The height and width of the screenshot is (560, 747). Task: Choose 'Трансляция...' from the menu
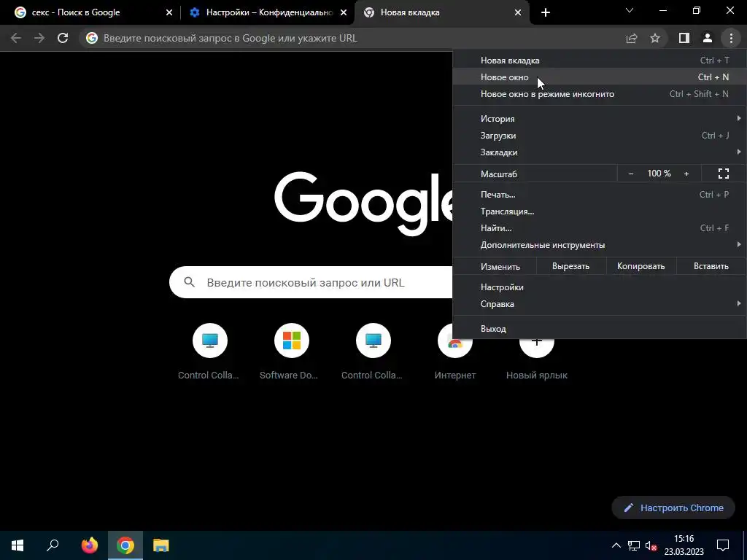click(x=600, y=211)
